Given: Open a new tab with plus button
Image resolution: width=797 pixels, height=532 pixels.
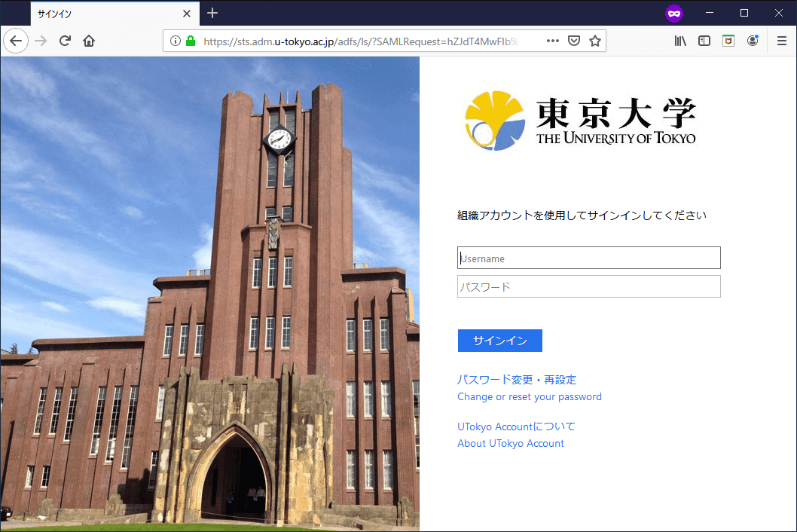Looking at the screenshot, I should click(x=212, y=13).
